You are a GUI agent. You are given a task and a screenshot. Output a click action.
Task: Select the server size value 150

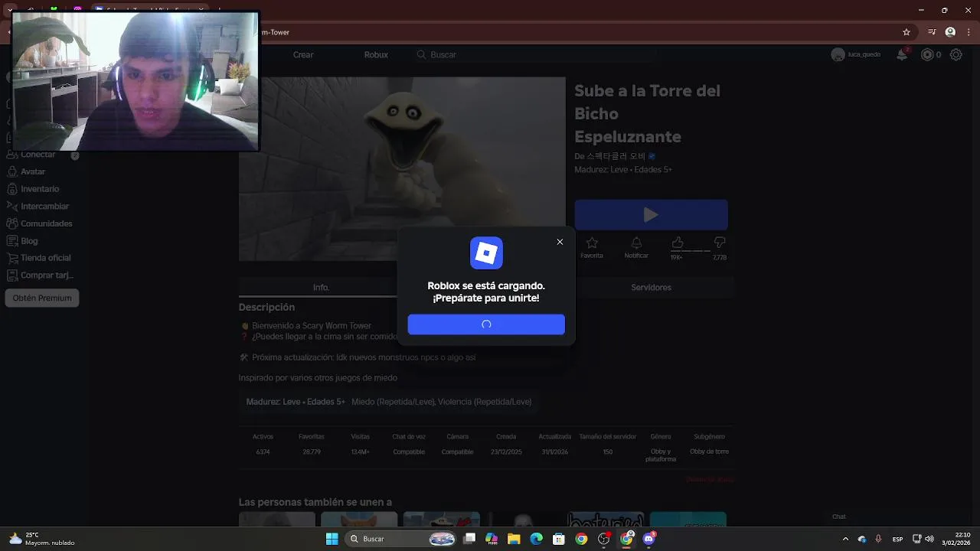click(607, 452)
